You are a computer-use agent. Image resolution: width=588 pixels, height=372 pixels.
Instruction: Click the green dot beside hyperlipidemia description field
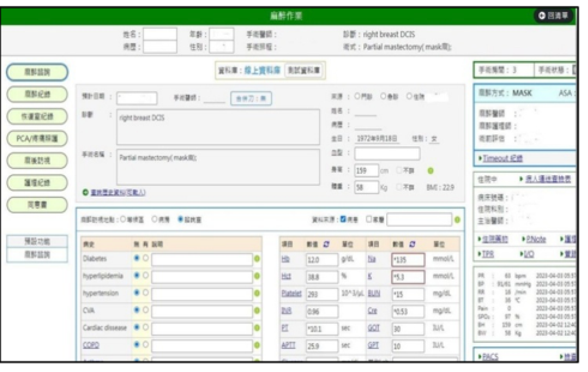(x=257, y=276)
